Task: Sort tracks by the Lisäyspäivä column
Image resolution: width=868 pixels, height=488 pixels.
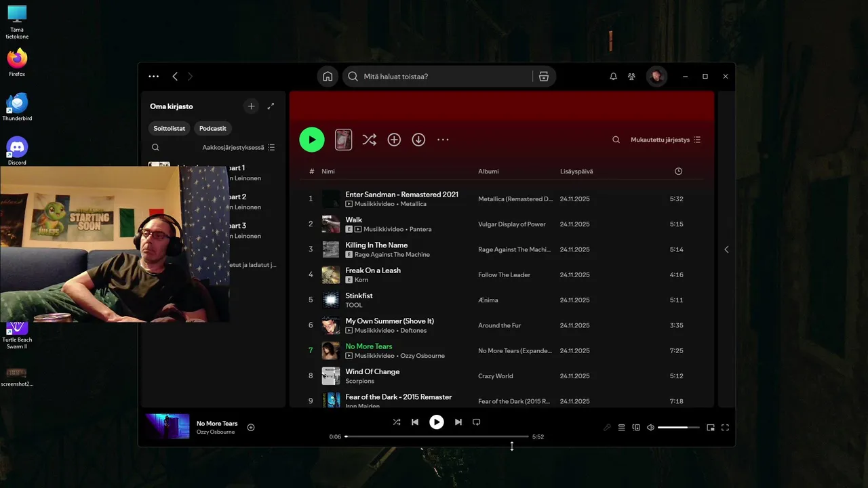Action: [x=576, y=171]
